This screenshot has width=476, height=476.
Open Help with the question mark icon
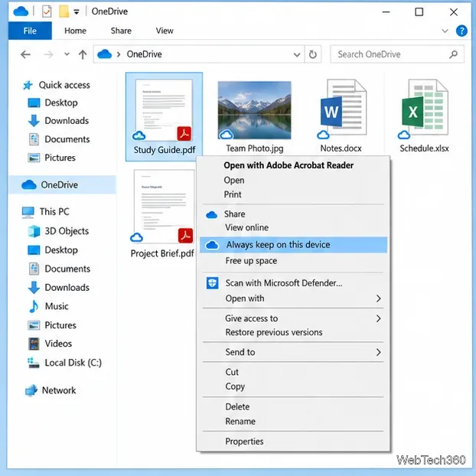[461, 31]
